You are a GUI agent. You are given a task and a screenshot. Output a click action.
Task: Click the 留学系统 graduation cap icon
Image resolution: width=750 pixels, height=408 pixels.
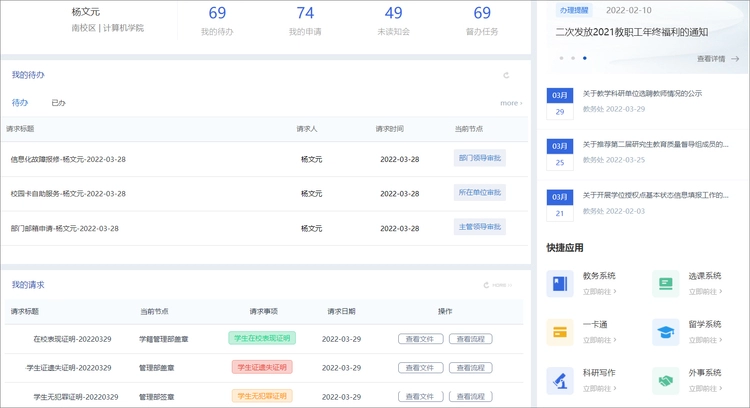click(666, 332)
